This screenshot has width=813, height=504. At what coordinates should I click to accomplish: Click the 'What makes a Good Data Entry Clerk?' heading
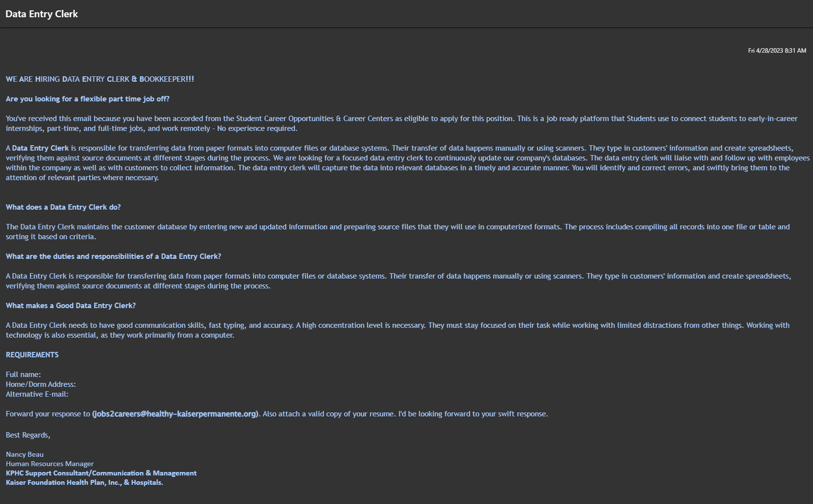71,306
